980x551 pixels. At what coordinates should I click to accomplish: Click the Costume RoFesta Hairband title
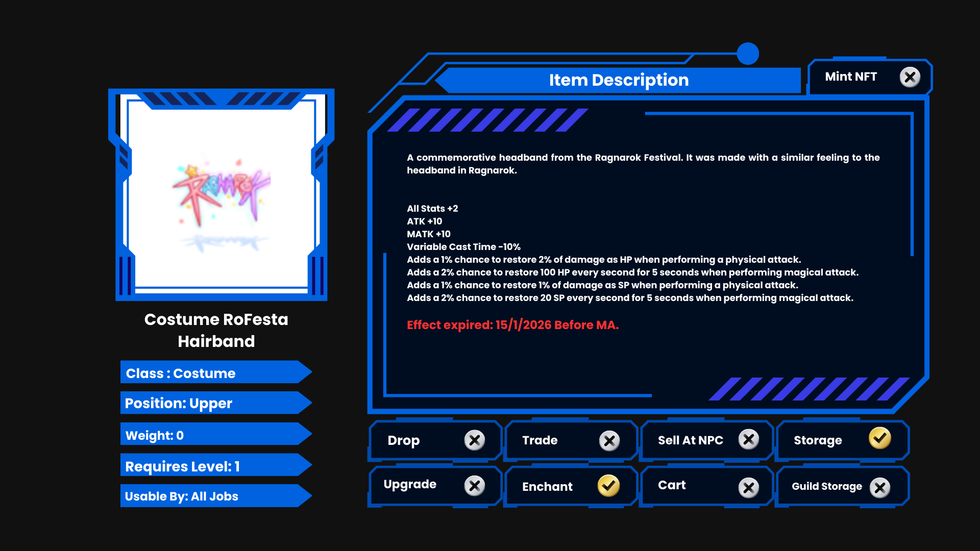point(216,330)
